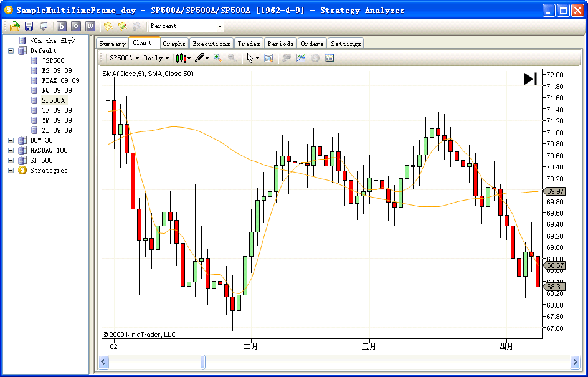The width and height of the screenshot is (588, 377).
Task: Click the presentation screen toolbar icon
Action: (x=44, y=26)
